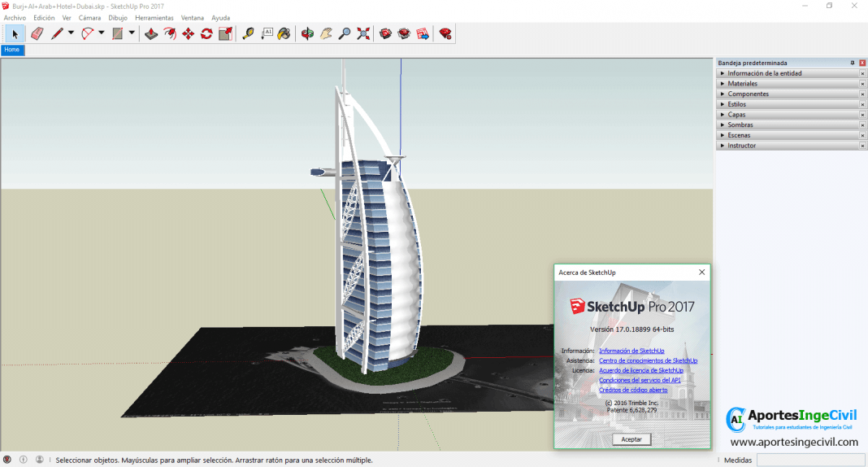Open the 3D Warehouse icon
Viewport: 868px width, 467px height.
(386, 34)
